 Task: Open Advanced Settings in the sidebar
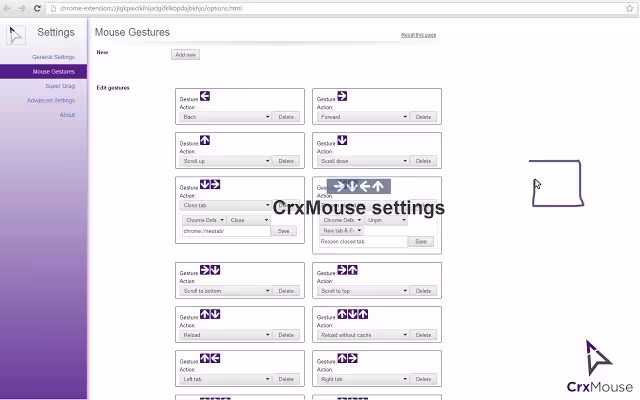pyautogui.click(x=51, y=100)
